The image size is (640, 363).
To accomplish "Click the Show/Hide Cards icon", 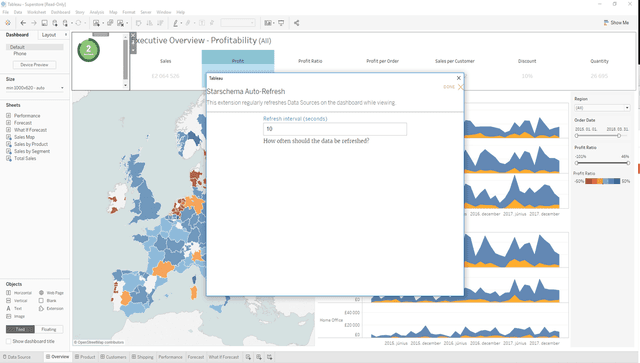I will (268, 23).
